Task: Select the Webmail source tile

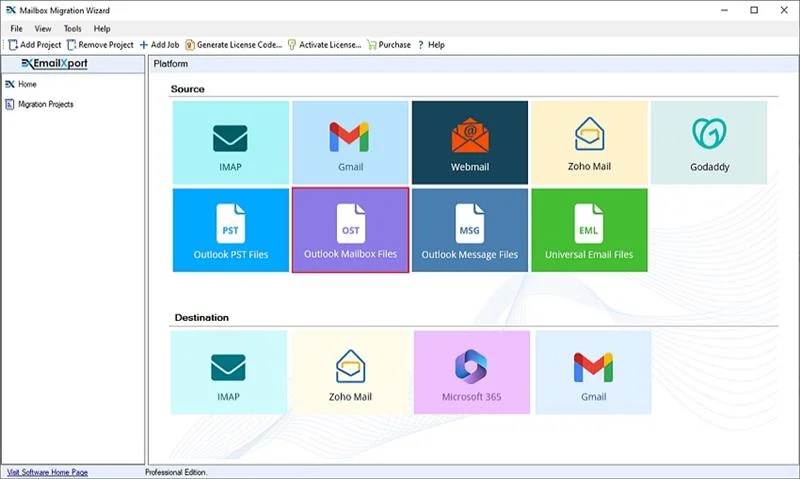Action: [469, 142]
